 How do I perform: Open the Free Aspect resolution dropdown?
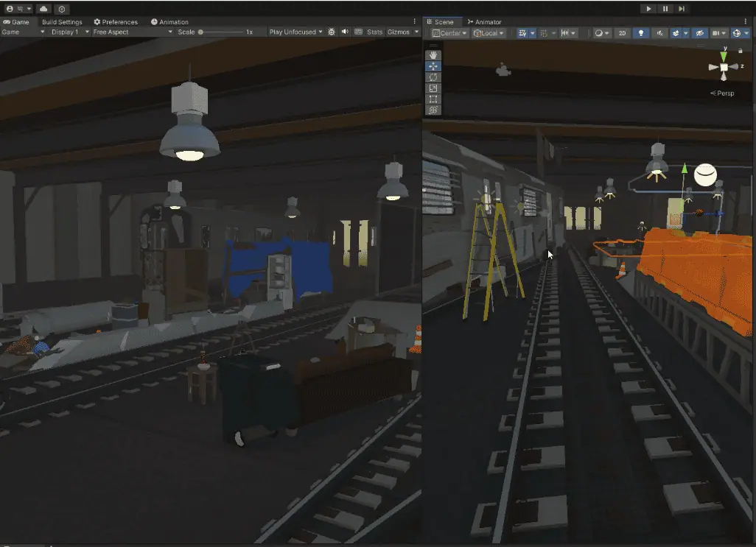[x=133, y=32]
